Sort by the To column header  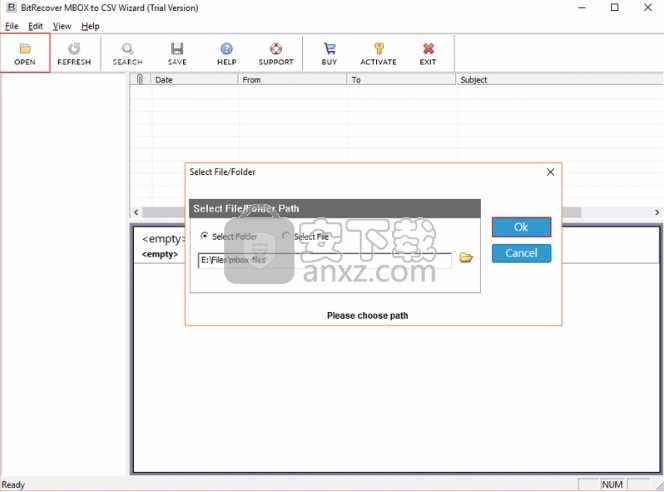coord(401,79)
